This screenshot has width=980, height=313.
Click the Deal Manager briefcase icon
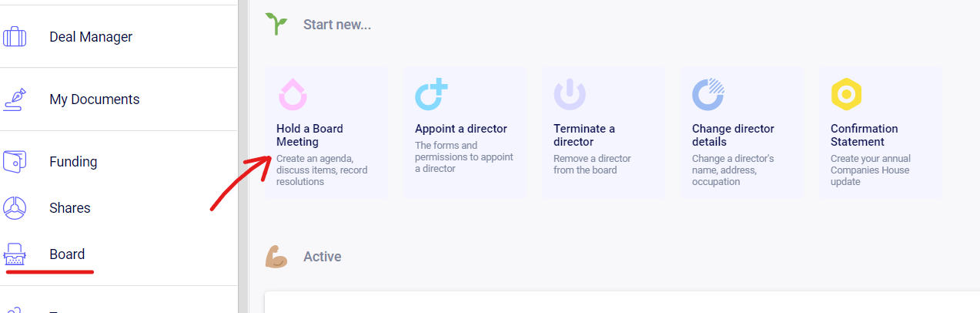pos(15,37)
